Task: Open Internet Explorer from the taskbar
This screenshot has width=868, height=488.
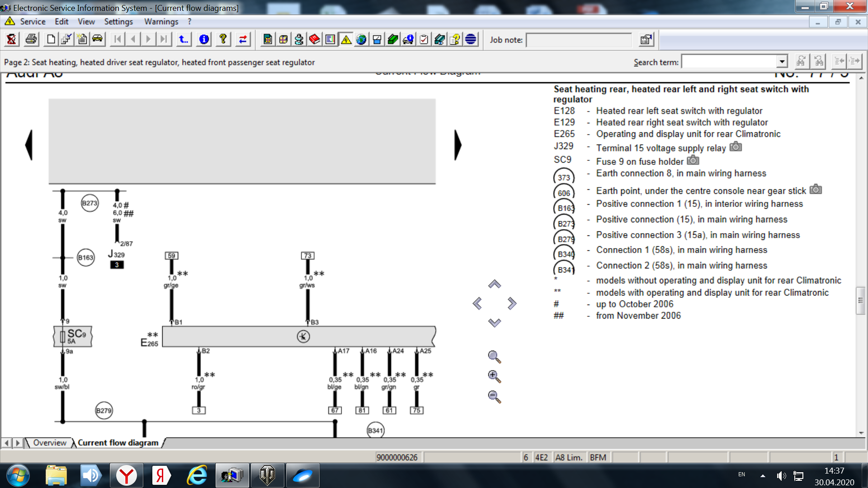Action: point(197,475)
